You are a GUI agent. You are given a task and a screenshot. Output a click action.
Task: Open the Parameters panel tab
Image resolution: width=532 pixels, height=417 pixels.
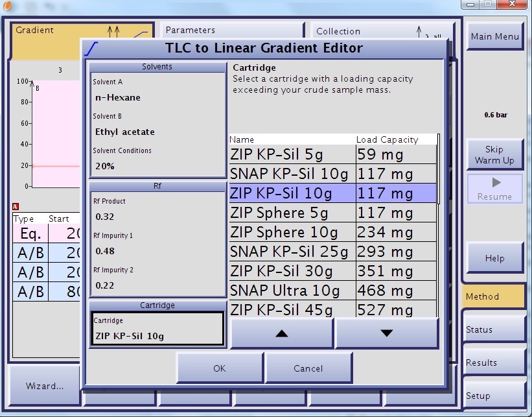point(232,30)
